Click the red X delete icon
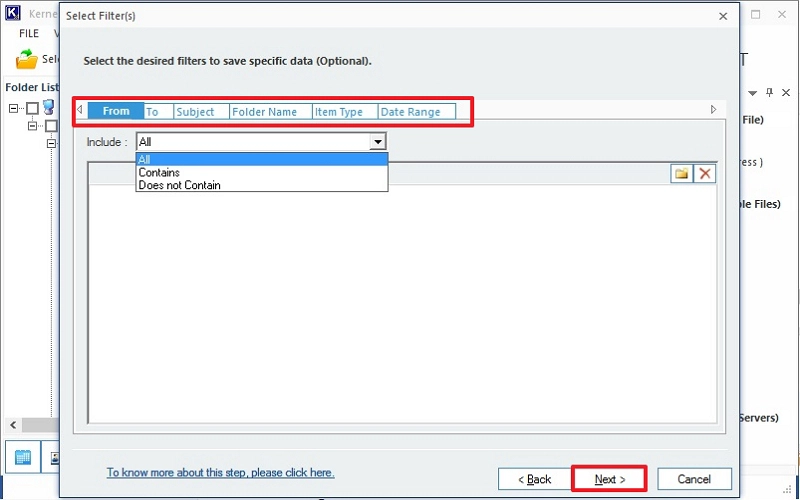The width and height of the screenshot is (800, 500). [x=705, y=174]
